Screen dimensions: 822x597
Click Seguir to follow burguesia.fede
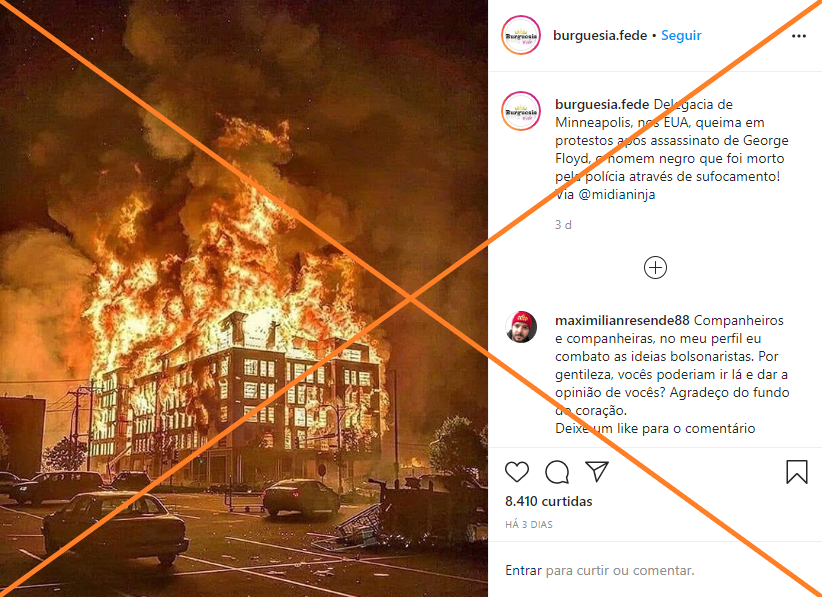(x=681, y=35)
